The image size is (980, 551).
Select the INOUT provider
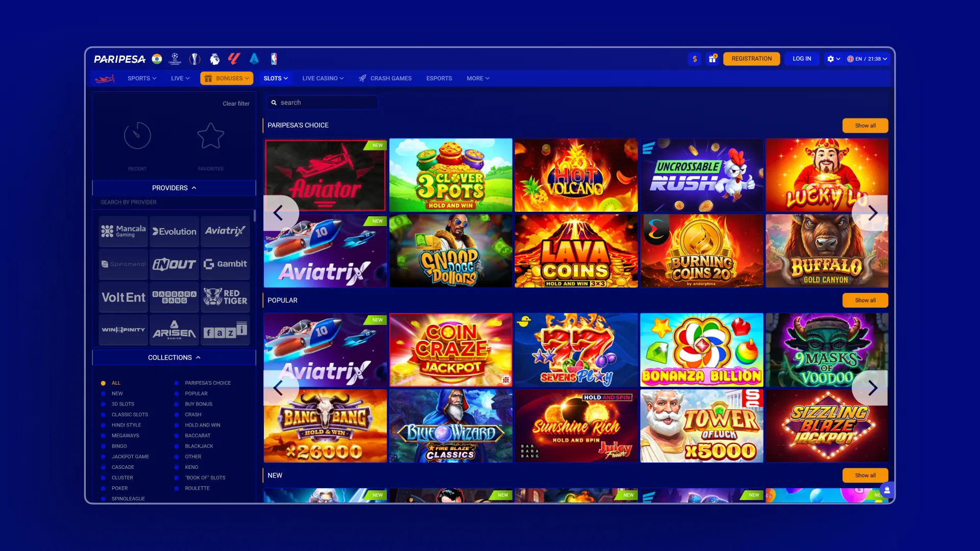pos(175,264)
